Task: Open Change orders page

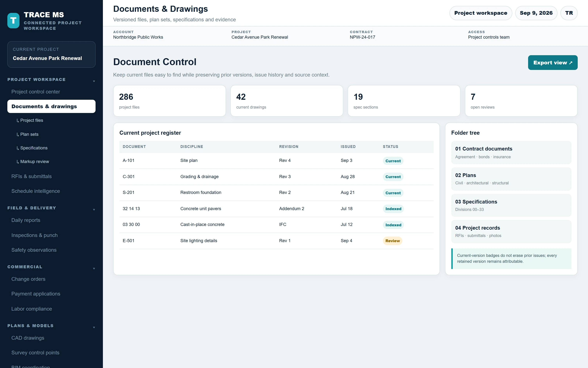Action: click(51, 279)
